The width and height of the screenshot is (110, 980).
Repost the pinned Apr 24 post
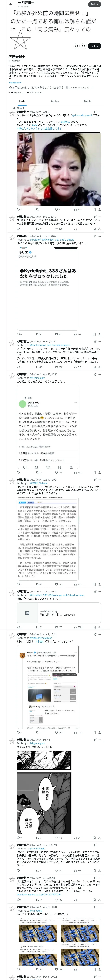click(x=37, y=209)
